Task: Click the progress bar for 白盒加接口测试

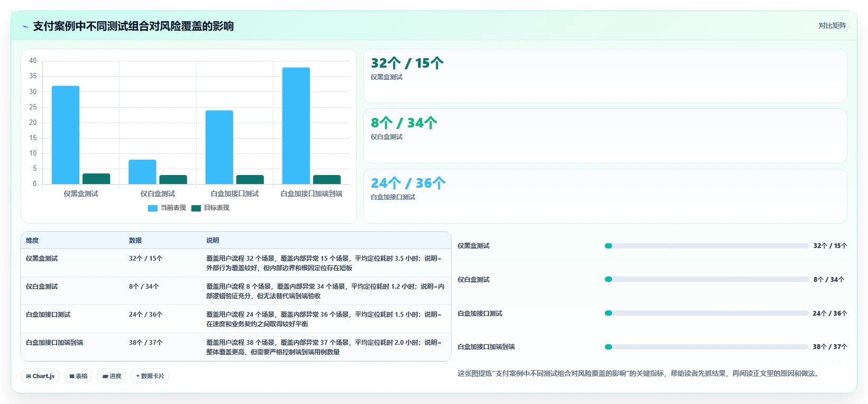Action: 707,313
